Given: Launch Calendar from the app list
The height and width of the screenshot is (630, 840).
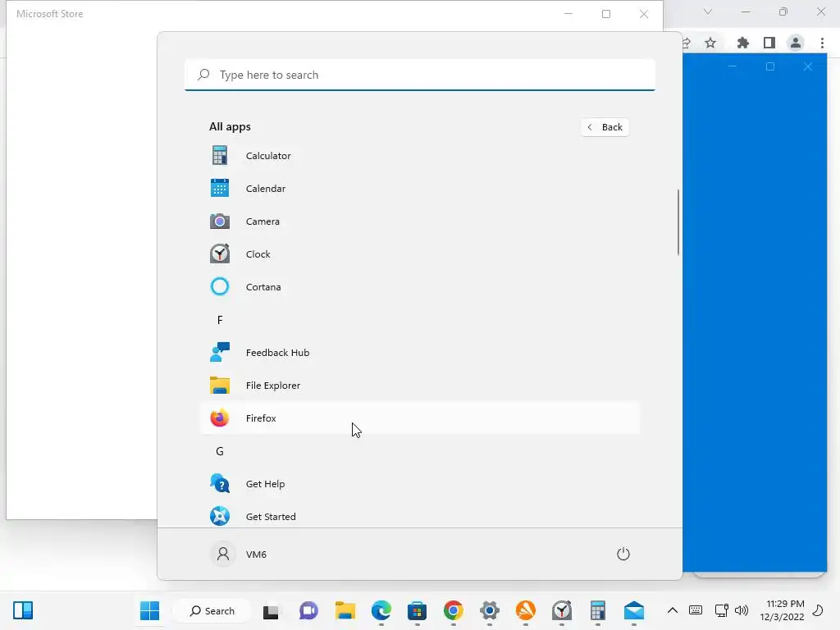Looking at the screenshot, I should pyautogui.click(x=419, y=189).
